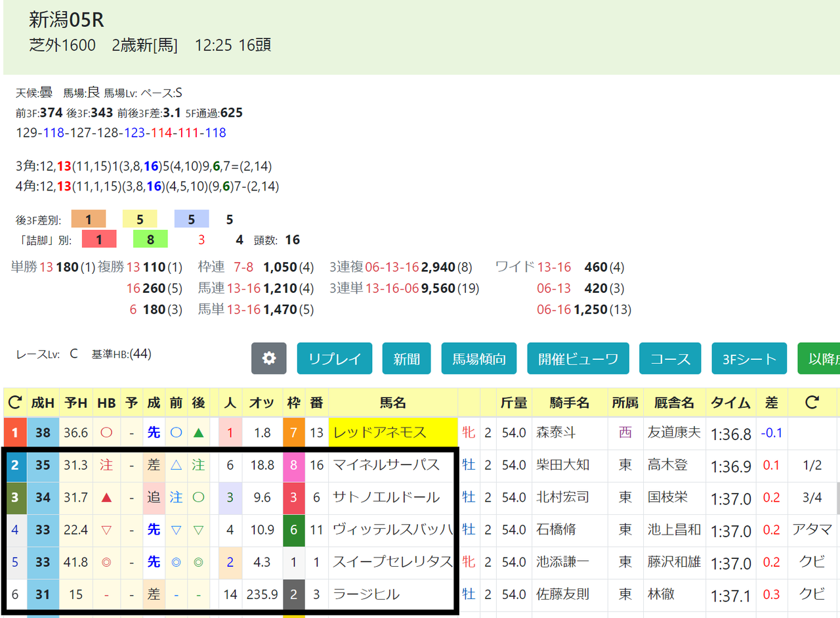Sort by the オッ odds column header
The image size is (840, 618).
tap(262, 403)
